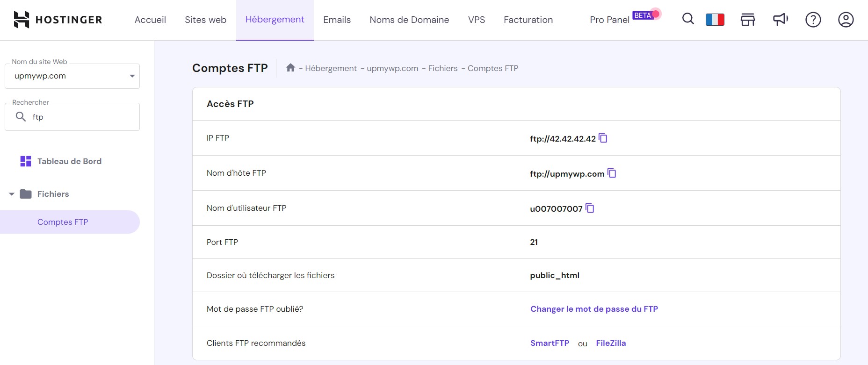Click the Tableau de Bord grid icon
The image size is (868, 365).
[26, 161]
